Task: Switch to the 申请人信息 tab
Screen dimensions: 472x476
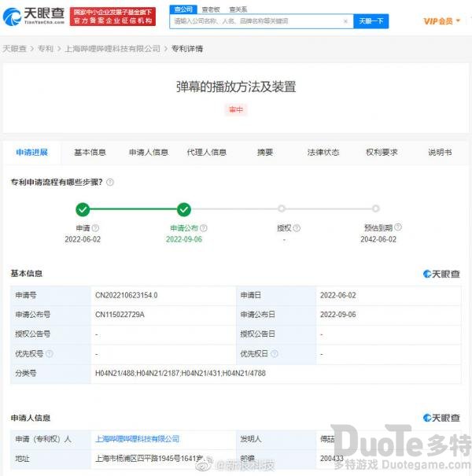Action: pyautogui.click(x=149, y=153)
